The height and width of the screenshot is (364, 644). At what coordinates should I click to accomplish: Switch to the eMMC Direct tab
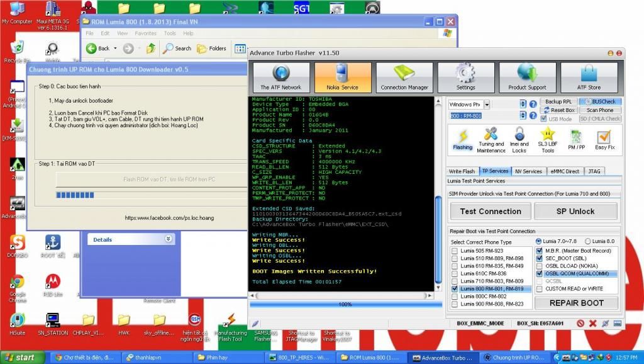coord(565,171)
